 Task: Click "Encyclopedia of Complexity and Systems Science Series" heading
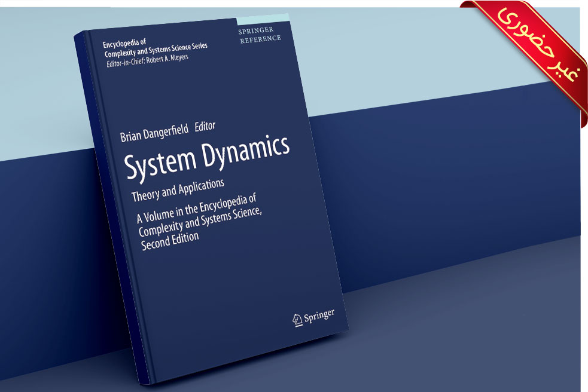click(x=156, y=48)
